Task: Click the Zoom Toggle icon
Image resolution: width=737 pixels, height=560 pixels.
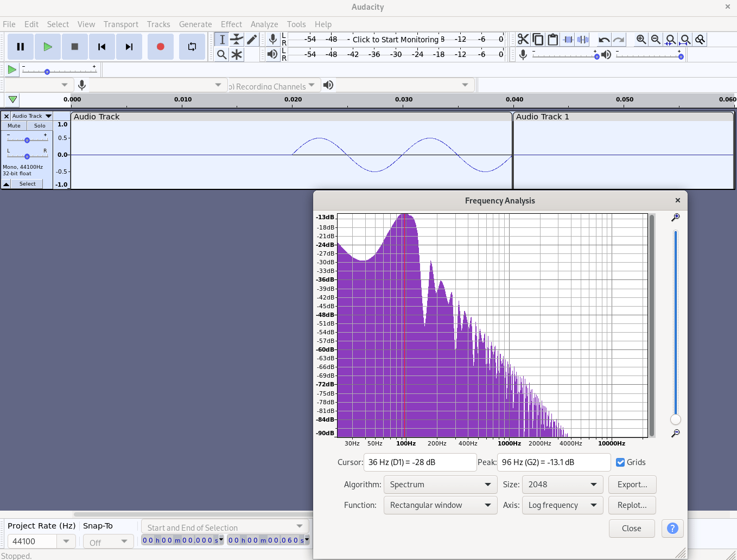Action: click(x=700, y=40)
